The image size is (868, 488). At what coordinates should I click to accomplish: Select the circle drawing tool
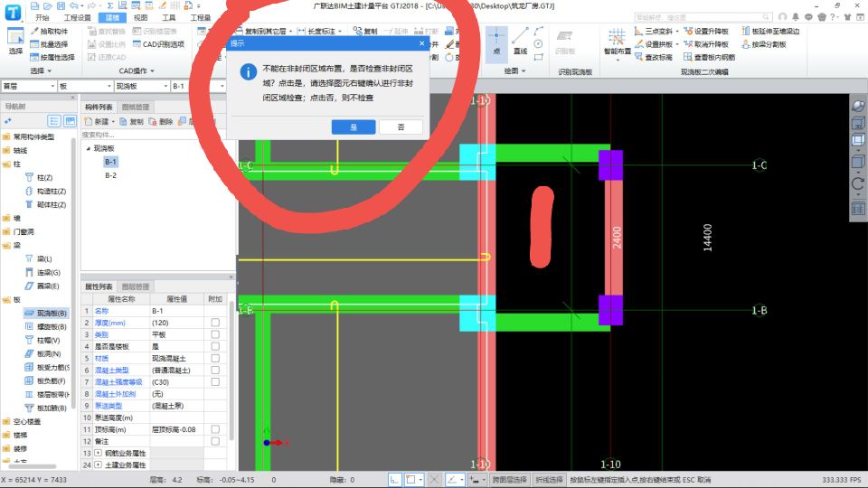(539, 43)
